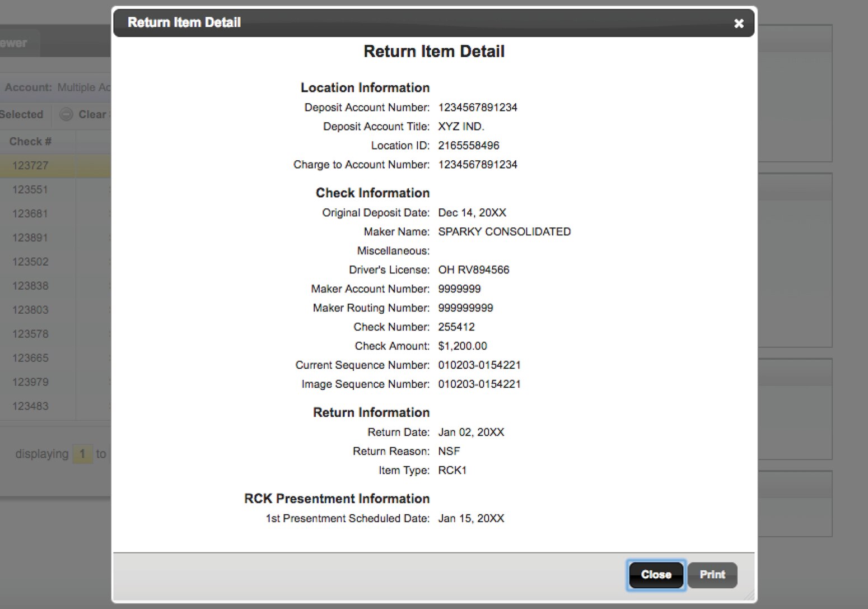
Task: Close the dialog with the X icon
Action: [x=739, y=24]
